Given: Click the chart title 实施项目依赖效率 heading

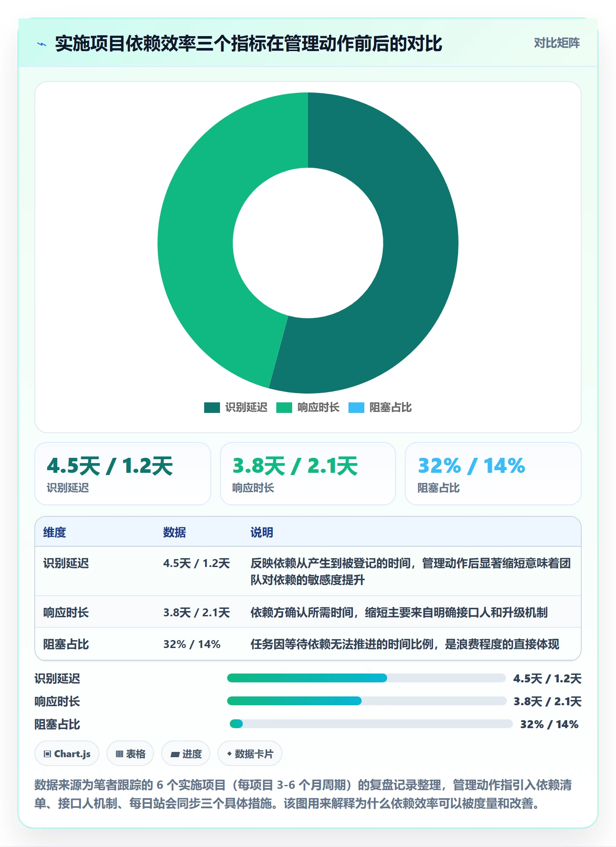Looking at the screenshot, I should 249,44.
